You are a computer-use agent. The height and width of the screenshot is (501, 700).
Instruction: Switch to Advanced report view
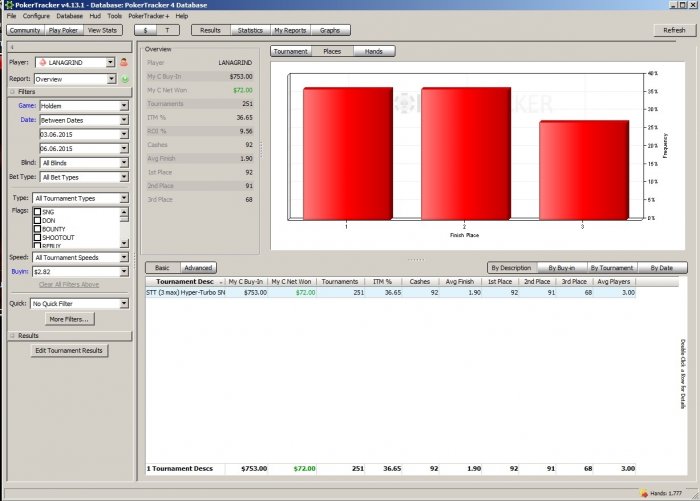(x=198, y=268)
